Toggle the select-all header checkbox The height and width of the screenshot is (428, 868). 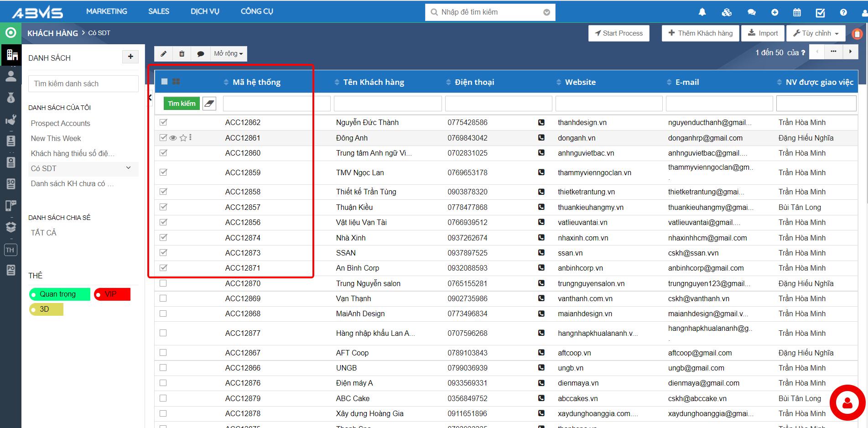coord(164,82)
